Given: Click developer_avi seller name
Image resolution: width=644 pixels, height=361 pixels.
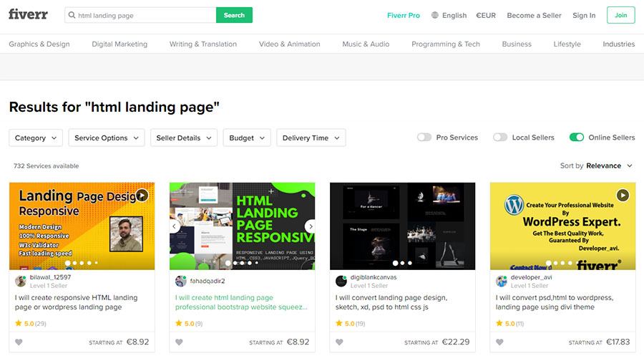Looking at the screenshot, I should (531, 277).
